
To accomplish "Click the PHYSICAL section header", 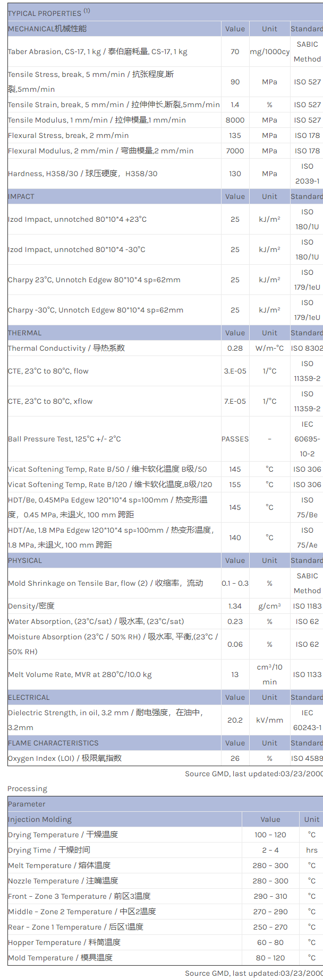I will [25, 561].
